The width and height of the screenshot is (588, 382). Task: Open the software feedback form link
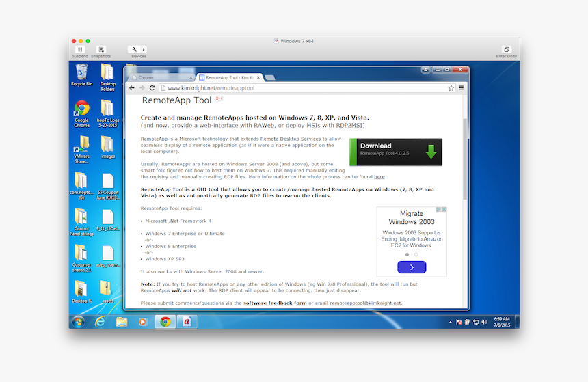pos(275,303)
